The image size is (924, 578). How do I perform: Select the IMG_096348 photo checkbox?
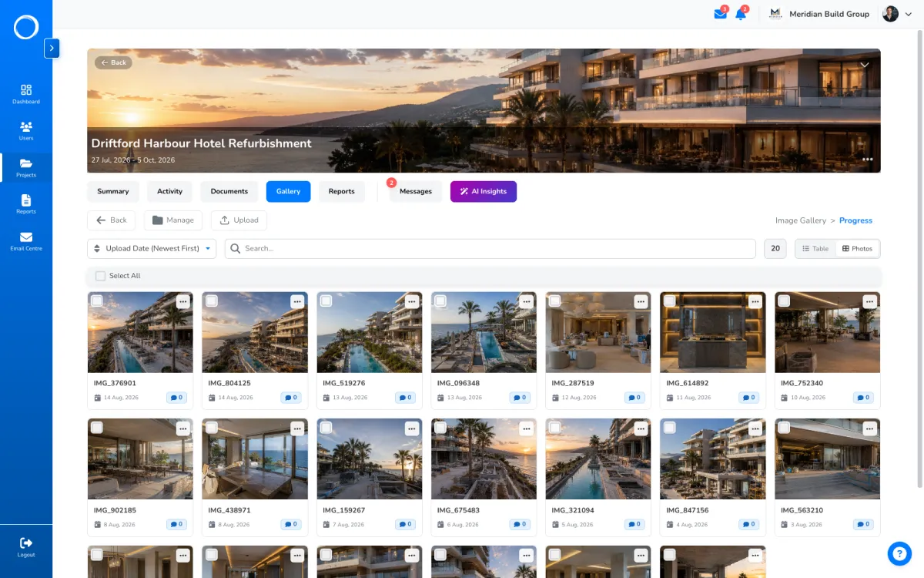pyautogui.click(x=440, y=301)
